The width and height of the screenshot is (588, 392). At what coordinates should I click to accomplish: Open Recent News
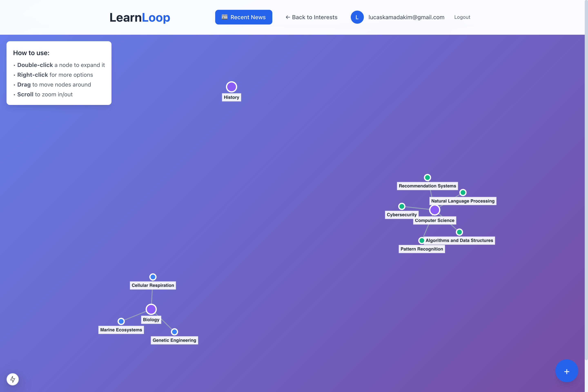point(244,17)
